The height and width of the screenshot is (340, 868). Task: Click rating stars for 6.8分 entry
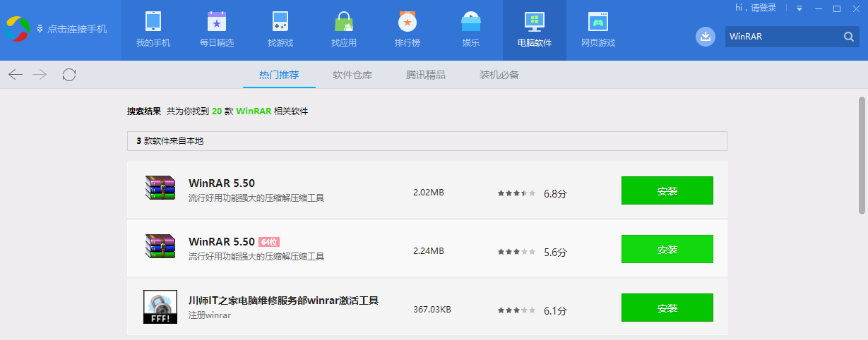pyautogui.click(x=516, y=193)
